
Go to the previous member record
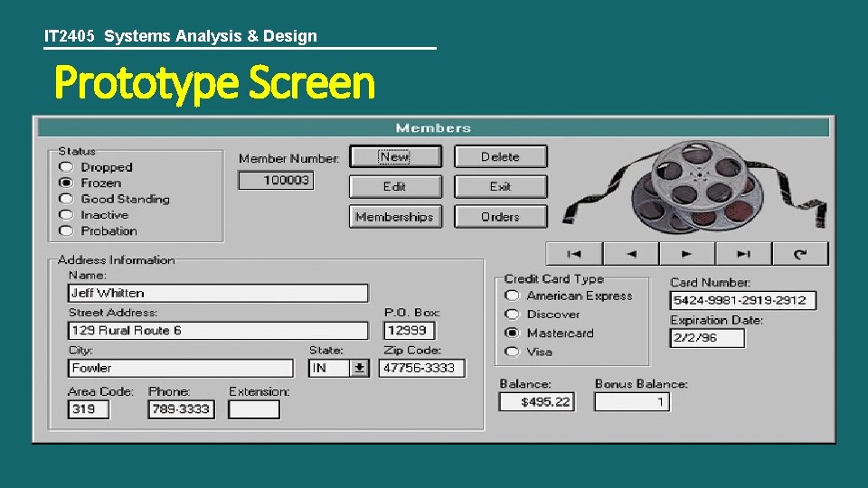pyautogui.click(x=631, y=254)
